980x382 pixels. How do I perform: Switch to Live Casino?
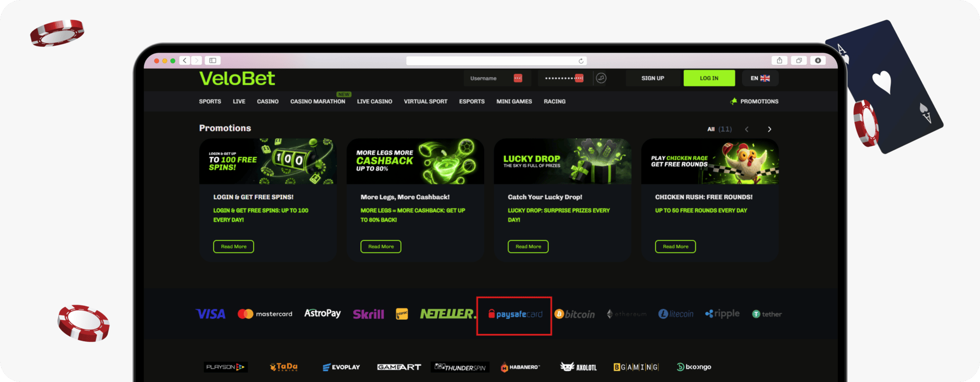coord(375,102)
